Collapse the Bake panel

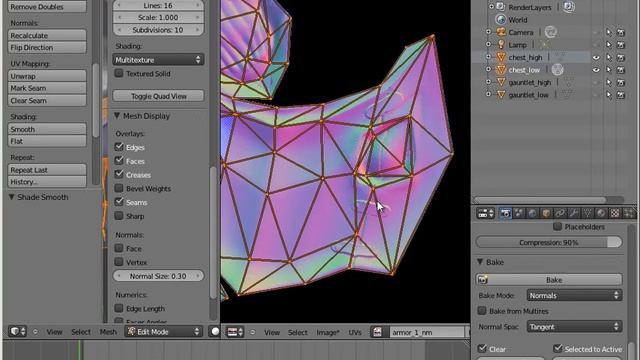(480, 262)
